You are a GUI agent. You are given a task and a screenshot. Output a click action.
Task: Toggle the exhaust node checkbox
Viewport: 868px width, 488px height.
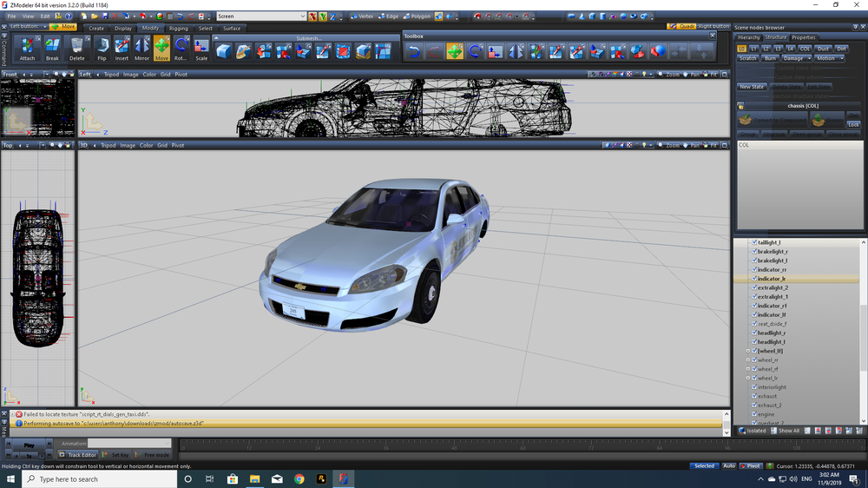[x=754, y=396]
